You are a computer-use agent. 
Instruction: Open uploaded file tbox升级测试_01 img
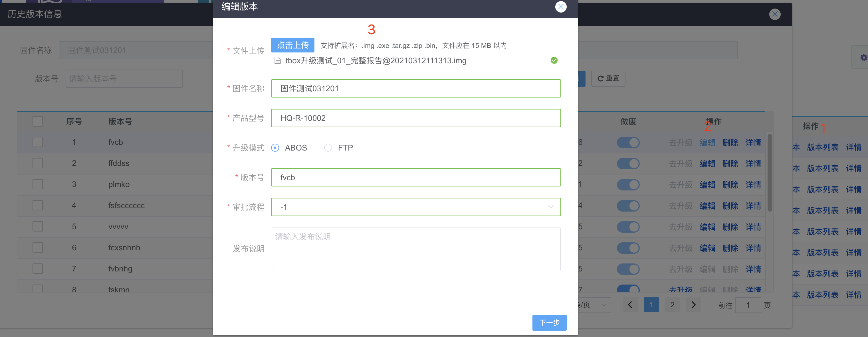pos(376,61)
